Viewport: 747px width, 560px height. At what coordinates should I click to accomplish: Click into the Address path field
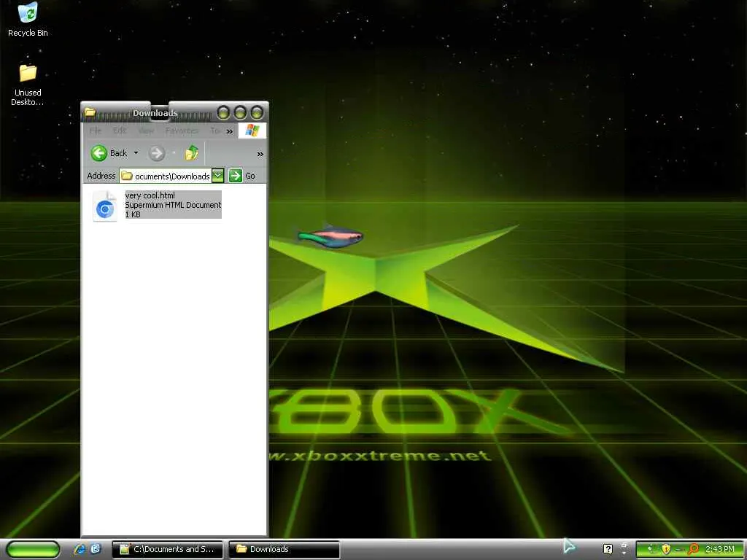pos(166,176)
